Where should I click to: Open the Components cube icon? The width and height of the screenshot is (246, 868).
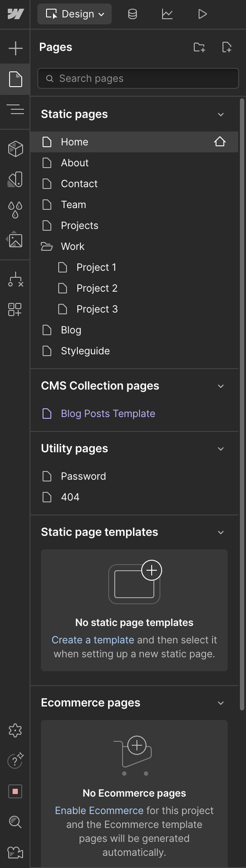(15, 149)
